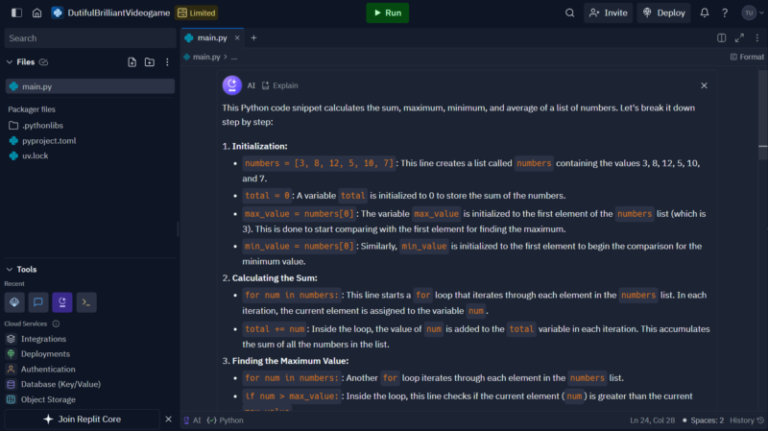Open the help question mark icon
The width and height of the screenshot is (768, 431).
pyautogui.click(x=724, y=13)
